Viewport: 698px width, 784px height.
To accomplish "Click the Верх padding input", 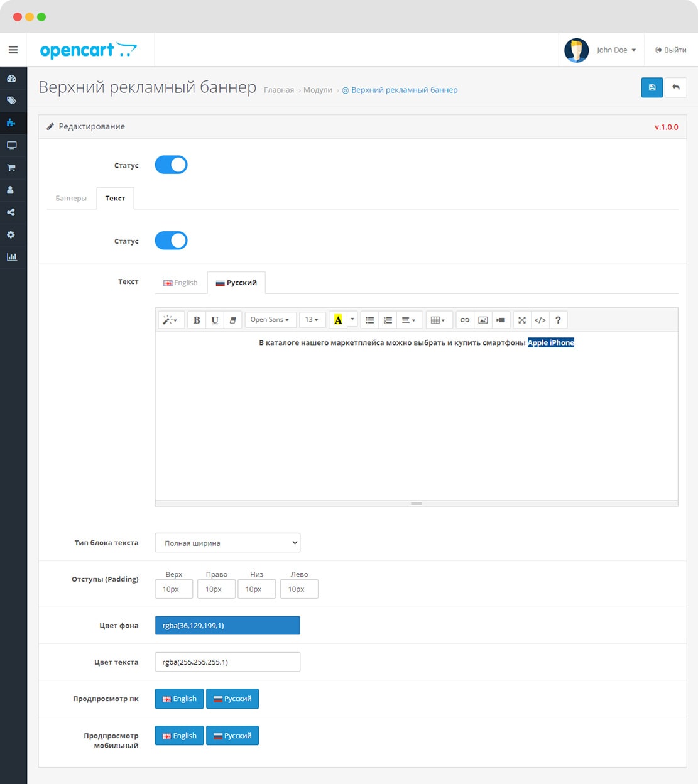I will 174,589.
